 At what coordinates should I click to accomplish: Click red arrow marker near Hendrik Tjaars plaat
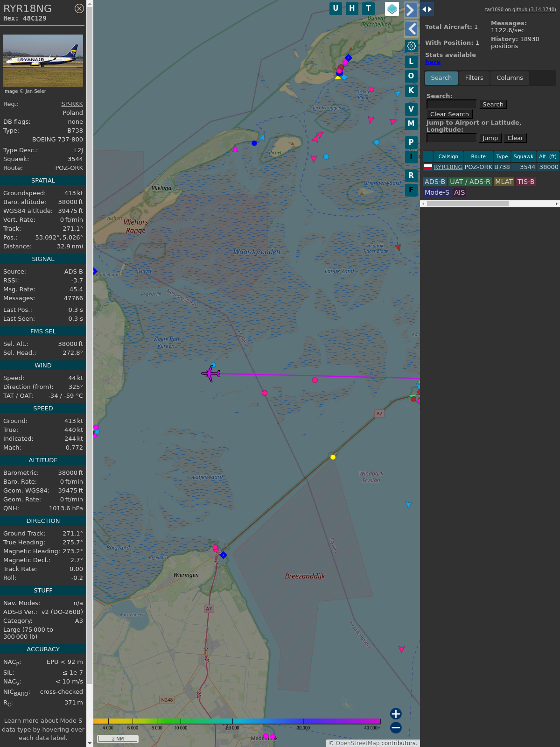tap(398, 247)
